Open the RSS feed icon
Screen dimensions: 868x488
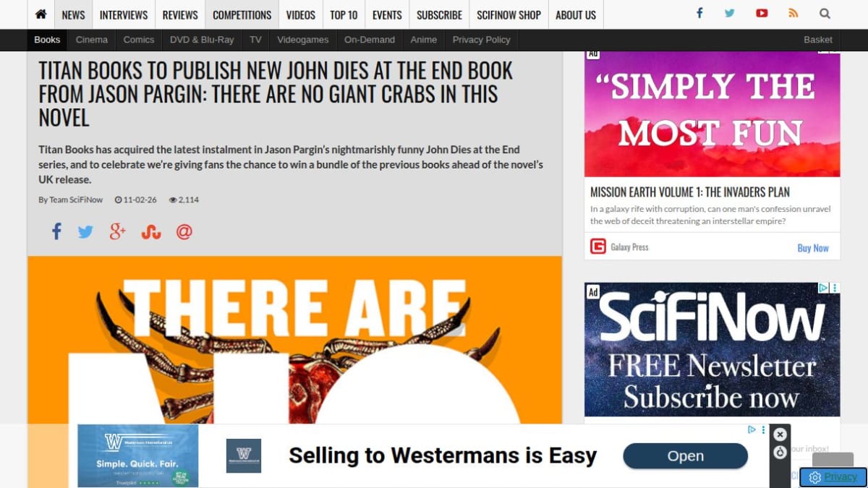[x=793, y=14]
